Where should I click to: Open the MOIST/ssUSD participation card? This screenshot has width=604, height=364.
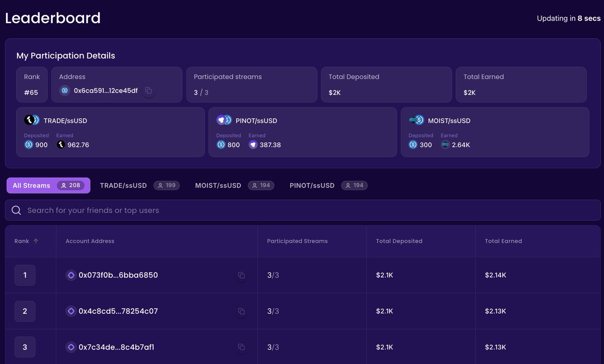pyautogui.click(x=495, y=132)
